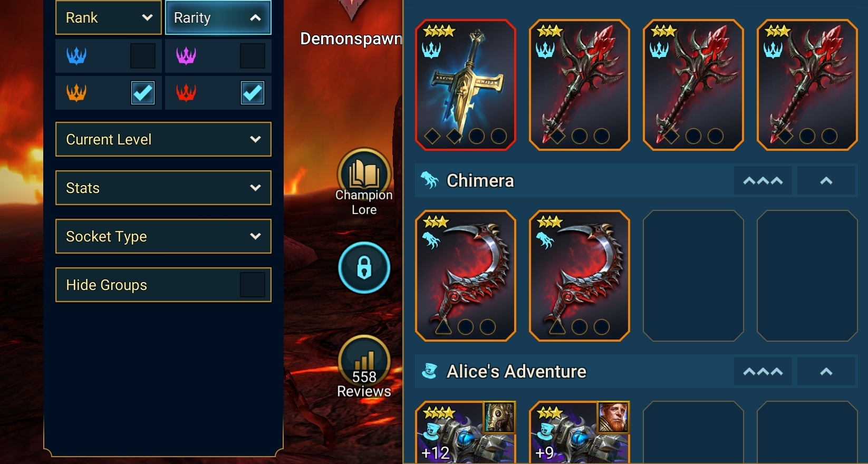Tap the padlock lock icon

[x=364, y=268]
